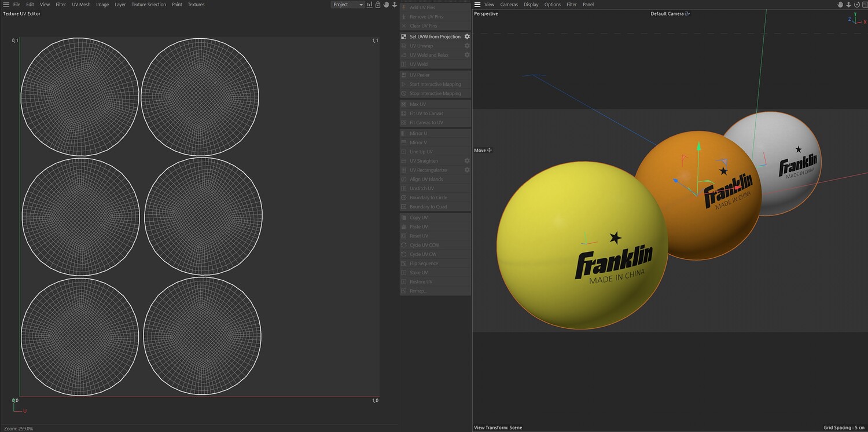This screenshot has height=432, width=868.
Task: Open the Panel menu in viewport
Action: coord(589,5)
